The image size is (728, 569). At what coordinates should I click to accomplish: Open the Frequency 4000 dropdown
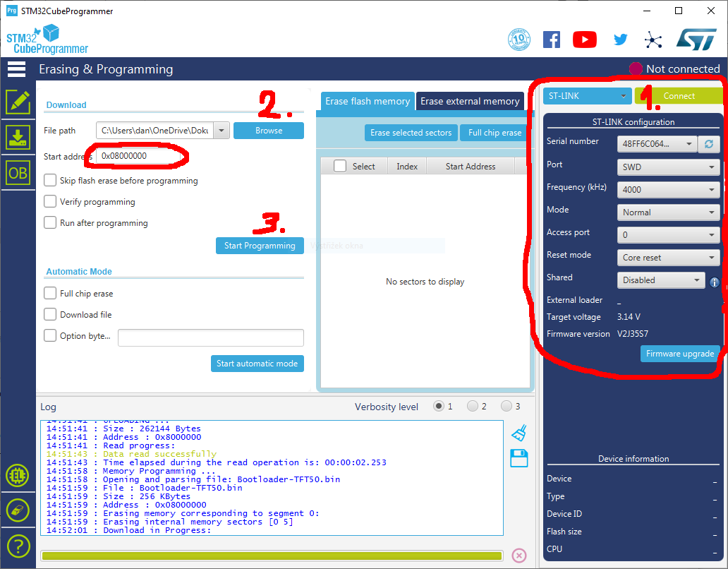[x=668, y=189]
